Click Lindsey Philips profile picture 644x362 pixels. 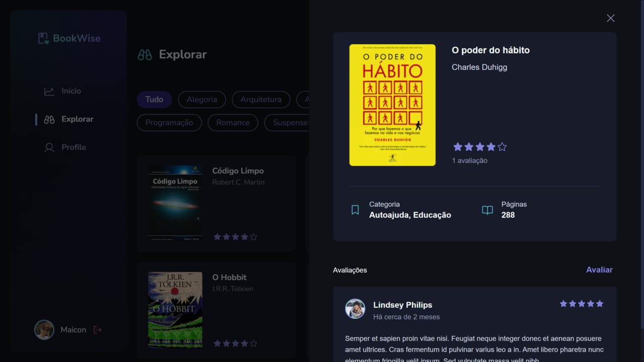pyautogui.click(x=355, y=310)
